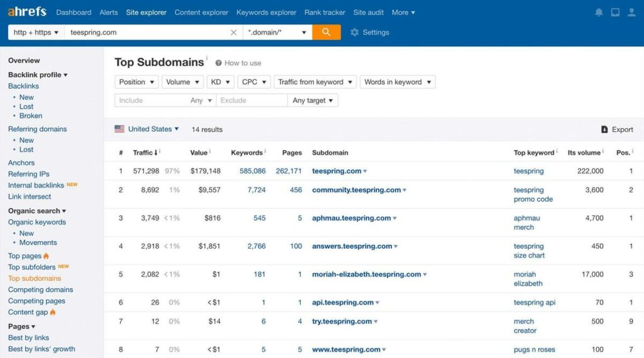The width and height of the screenshot is (644, 358).
Task: Click the monitor icon in top bar
Action: click(x=615, y=13)
